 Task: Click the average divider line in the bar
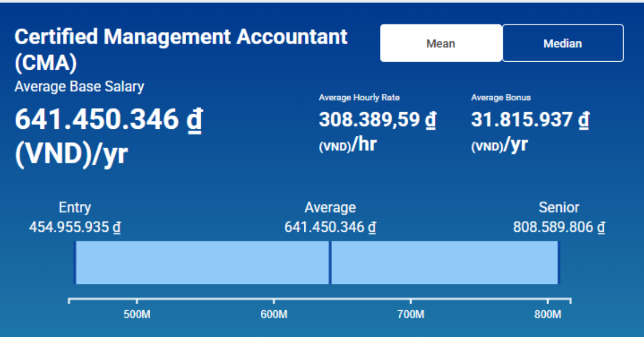(330, 262)
